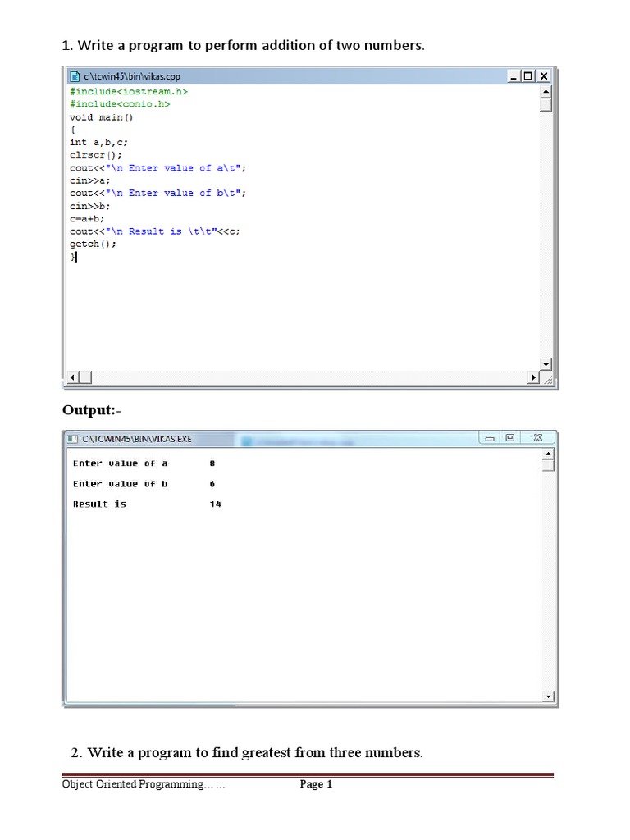Close the vikas.cpp editor window

tap(544, 76)
